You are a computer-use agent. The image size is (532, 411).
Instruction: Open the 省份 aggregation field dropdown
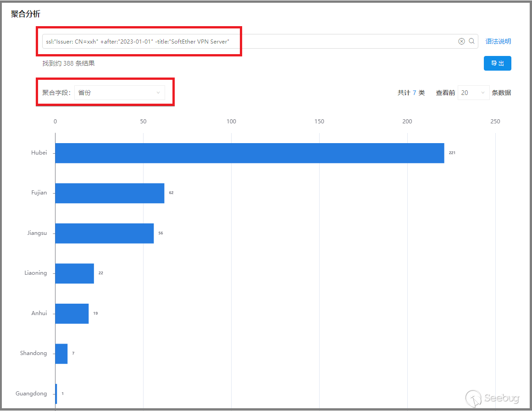point(119,93)
